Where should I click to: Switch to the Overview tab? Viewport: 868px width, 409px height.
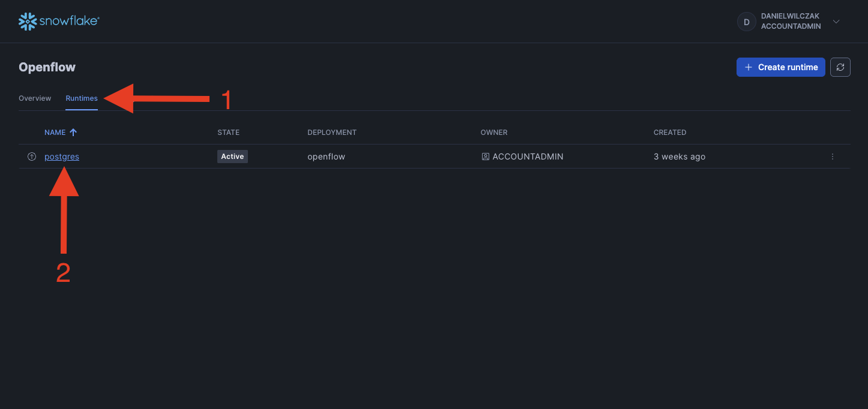pyautogui.click(x=35, y=98)
